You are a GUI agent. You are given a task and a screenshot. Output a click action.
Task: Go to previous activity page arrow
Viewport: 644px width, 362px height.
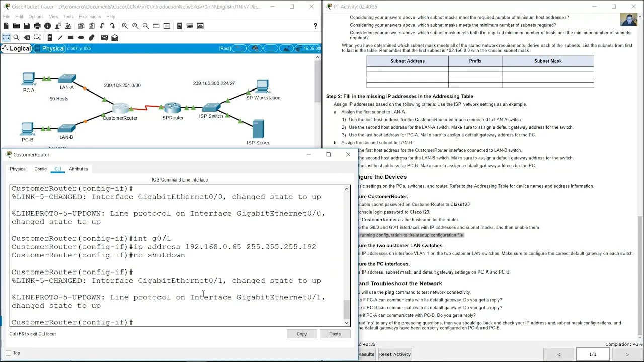[x=559, y=354]
